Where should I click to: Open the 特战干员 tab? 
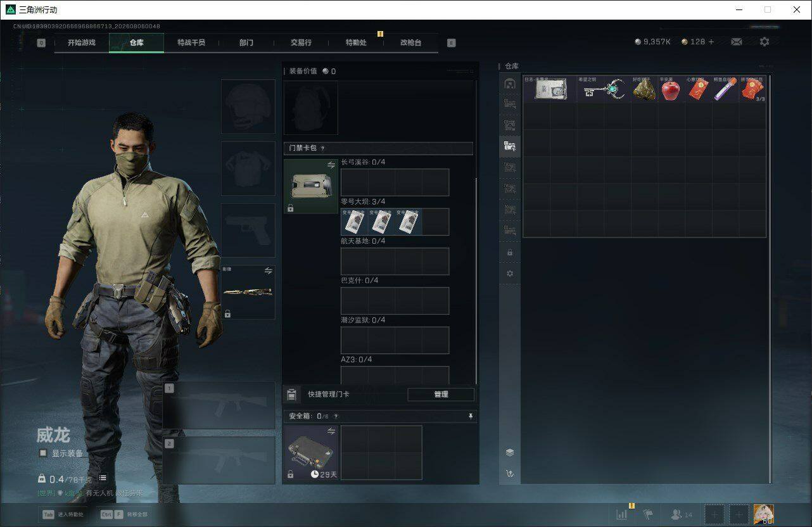click(x=191, y=42)
